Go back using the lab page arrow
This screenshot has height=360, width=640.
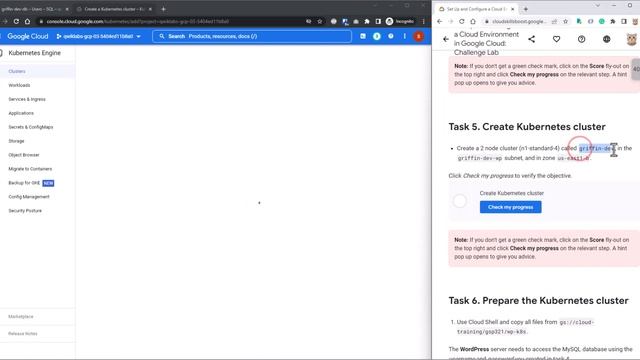(x=446, y=39)
